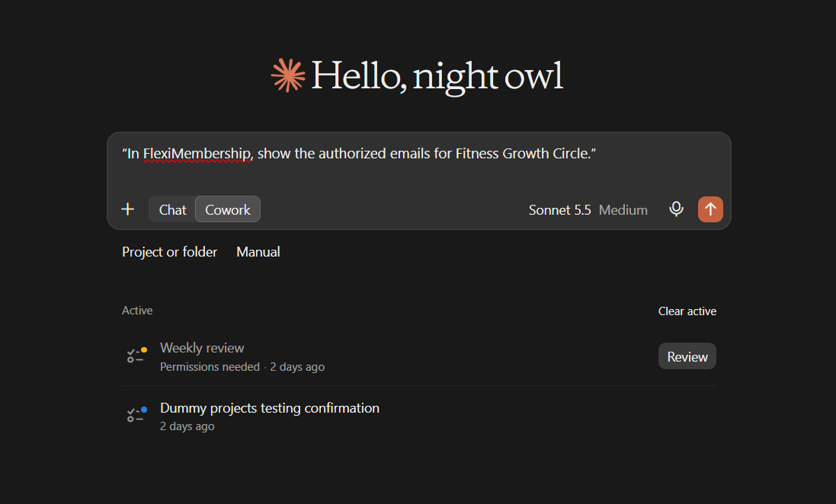Open the Sonnet 5.5 model selector
Viewport: 836px width, 504px height.
tap(559, 210)
